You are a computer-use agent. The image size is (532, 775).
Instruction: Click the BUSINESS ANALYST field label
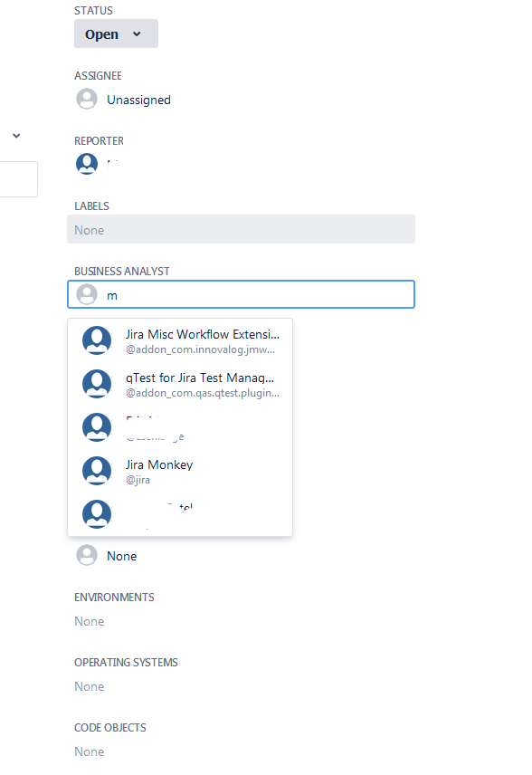pyautogui.click(x=122, y=272)
